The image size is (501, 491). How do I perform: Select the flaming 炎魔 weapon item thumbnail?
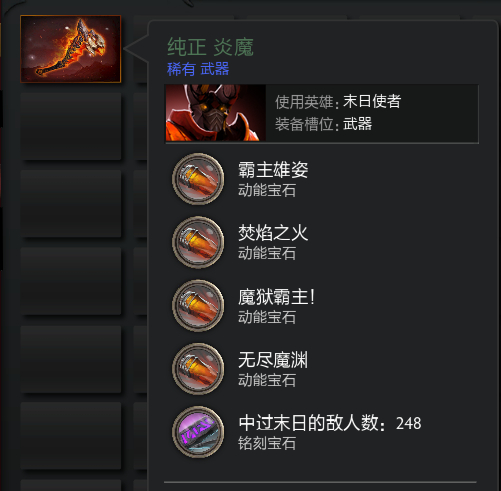tap(71, 49)
